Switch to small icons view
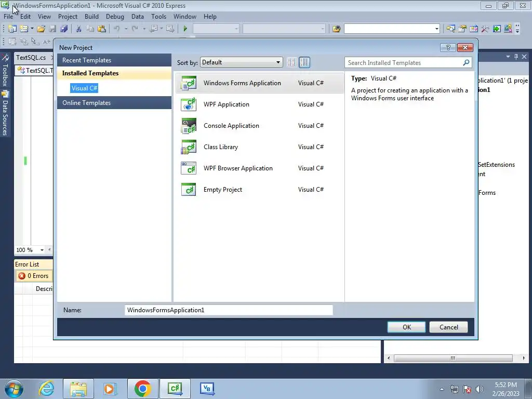 tap(291, 62)
